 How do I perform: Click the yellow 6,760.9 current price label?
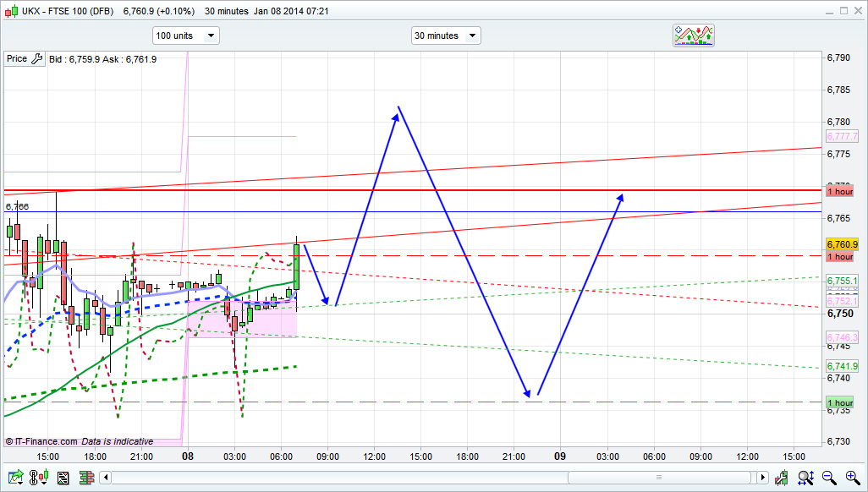point(842,244)
